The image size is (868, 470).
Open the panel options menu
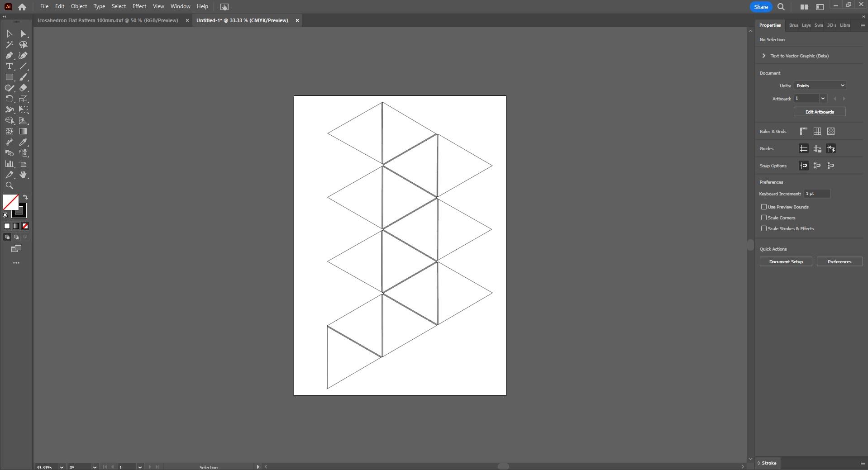863,25
